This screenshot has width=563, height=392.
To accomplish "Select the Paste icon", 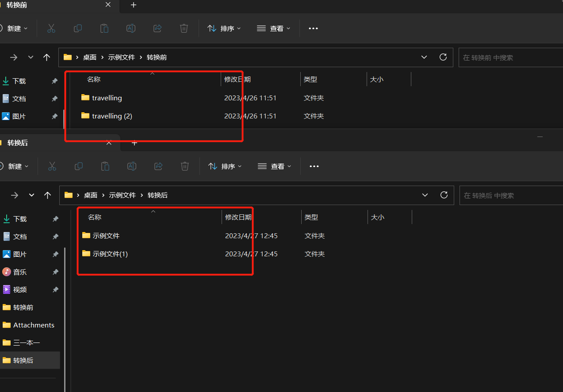I will point(104,28).
